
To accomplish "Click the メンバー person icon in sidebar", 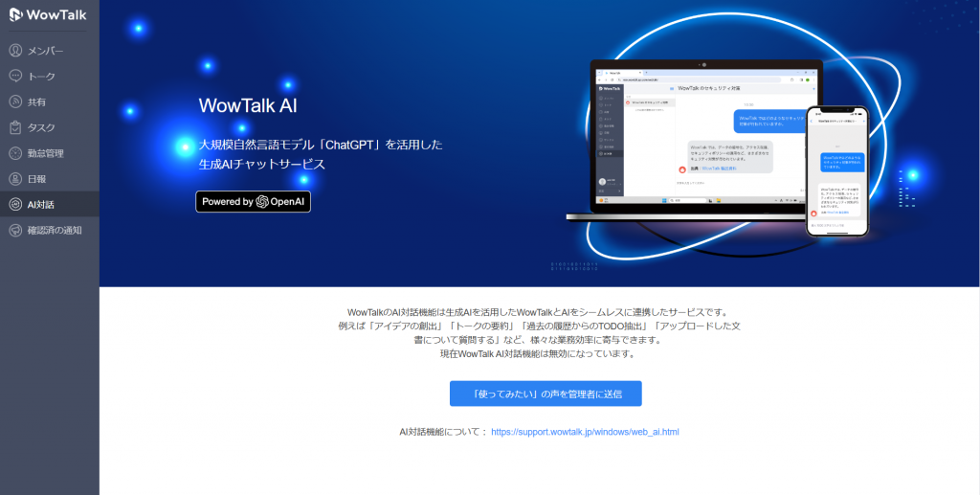I will pos(15,51).
